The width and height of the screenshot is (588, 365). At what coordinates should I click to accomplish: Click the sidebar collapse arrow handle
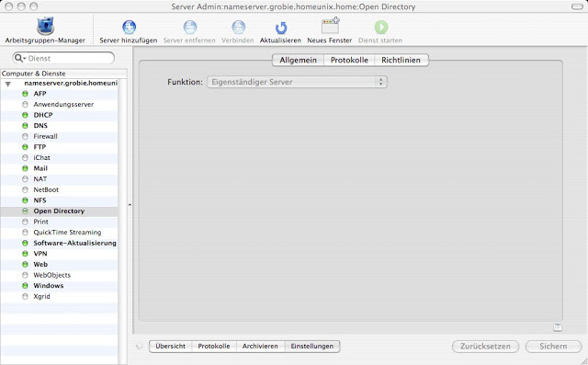[130, 205]
